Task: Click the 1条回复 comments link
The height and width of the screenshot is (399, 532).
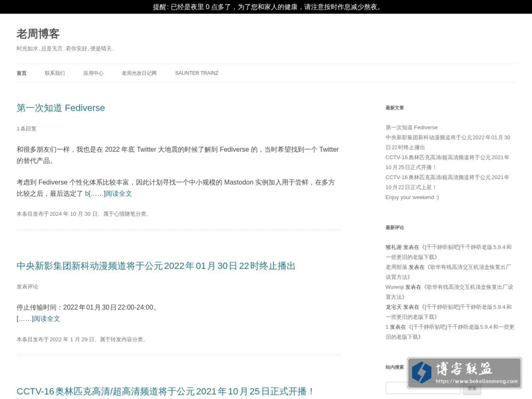Action: tap(27, 129)
